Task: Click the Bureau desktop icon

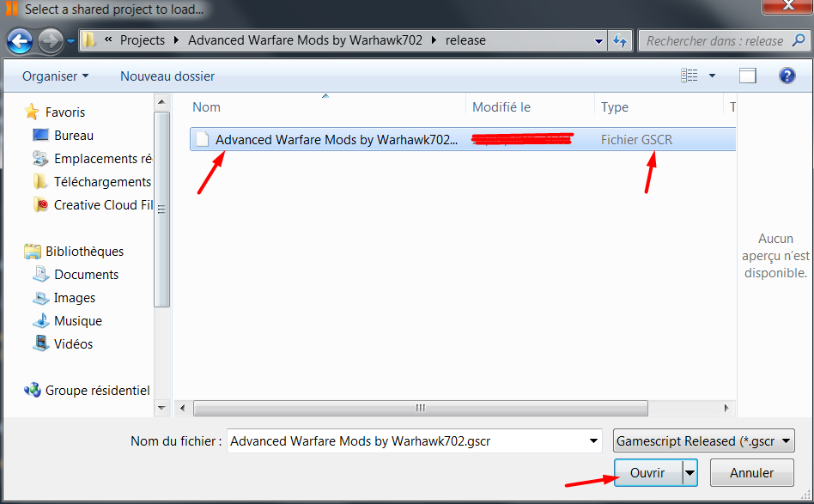Action: point(40,135)
